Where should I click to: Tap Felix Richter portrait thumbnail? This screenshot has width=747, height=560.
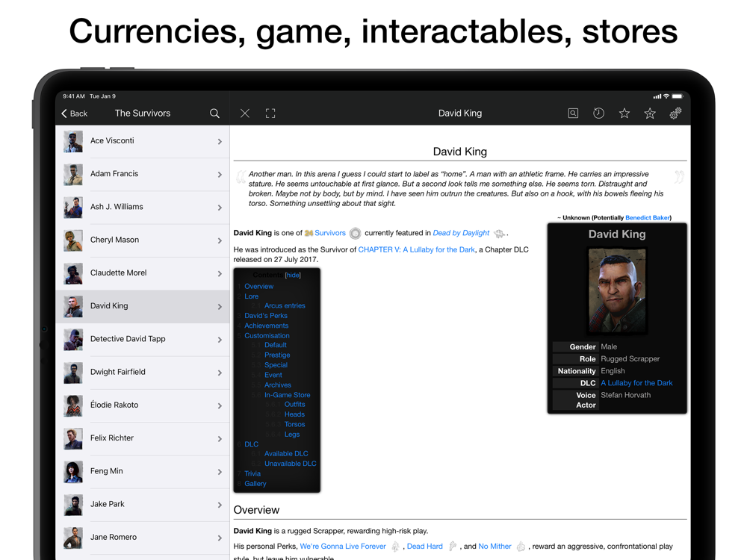(73, 438)
